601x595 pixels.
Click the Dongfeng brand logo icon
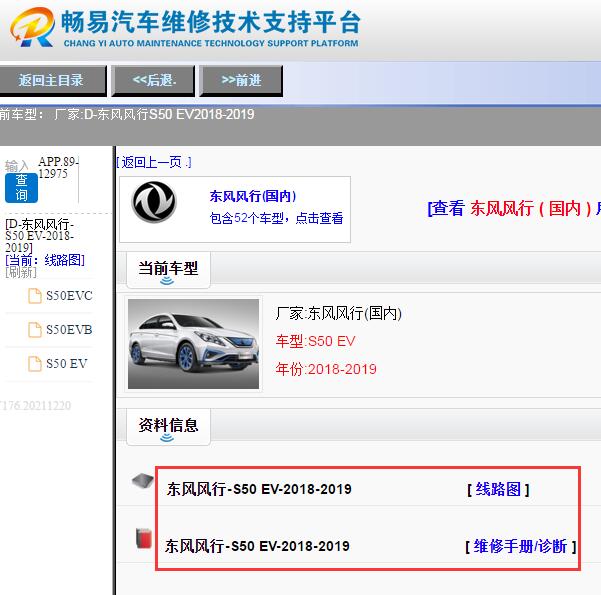pos(154,202)
